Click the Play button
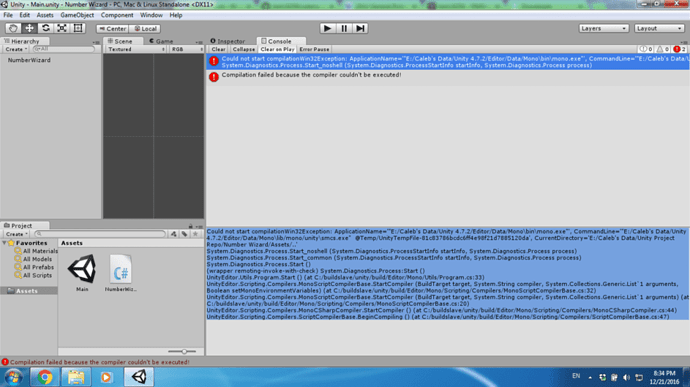The width and height of the screenshot is (690, 387). point(327,28)
